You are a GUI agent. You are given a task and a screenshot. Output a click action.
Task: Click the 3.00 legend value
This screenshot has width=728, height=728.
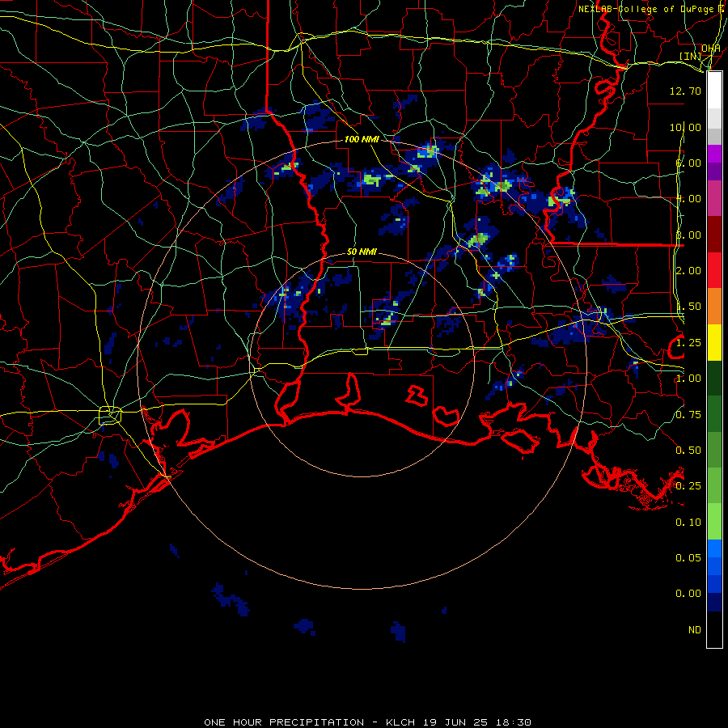click(688, 235)
